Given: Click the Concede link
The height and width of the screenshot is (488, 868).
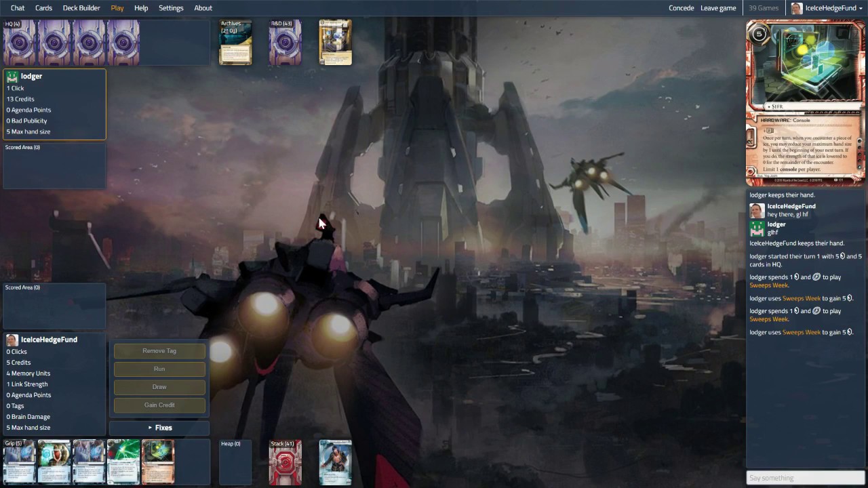Looking at the screenshot, I should 682,8.
